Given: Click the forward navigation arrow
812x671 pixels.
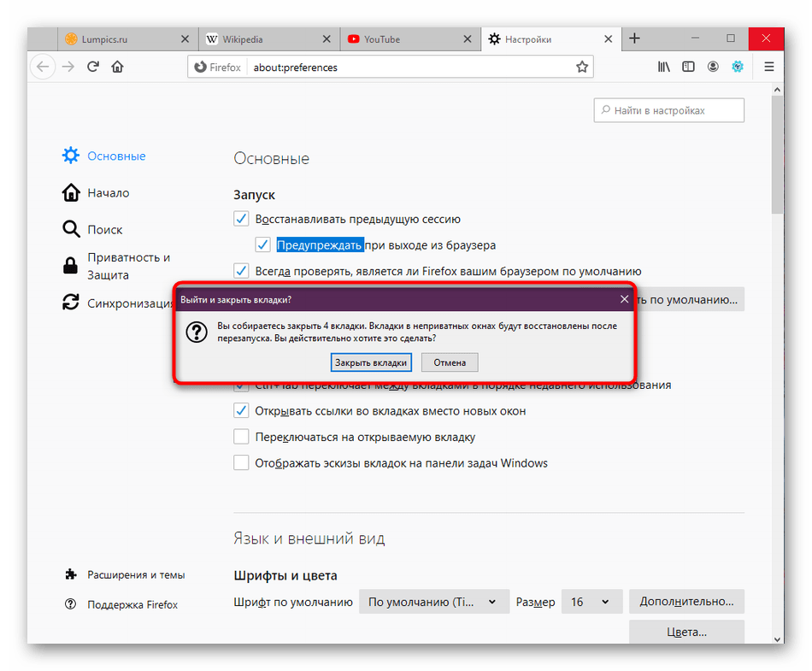Looking at the screenshot, I should click(68, 67).
